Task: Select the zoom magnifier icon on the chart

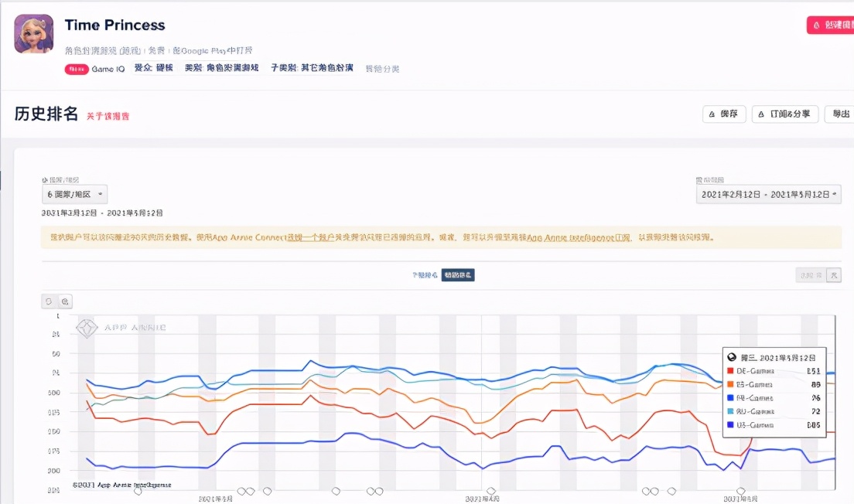Action: (x=65, y=301)
